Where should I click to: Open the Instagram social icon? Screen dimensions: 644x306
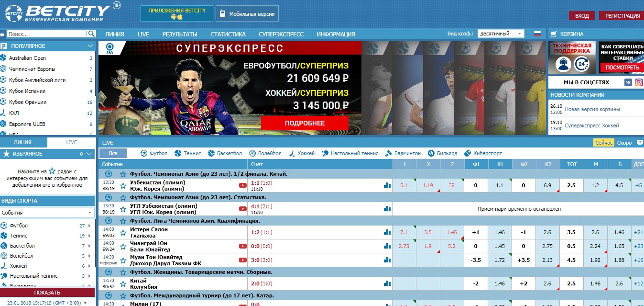(x=639, y=82)
